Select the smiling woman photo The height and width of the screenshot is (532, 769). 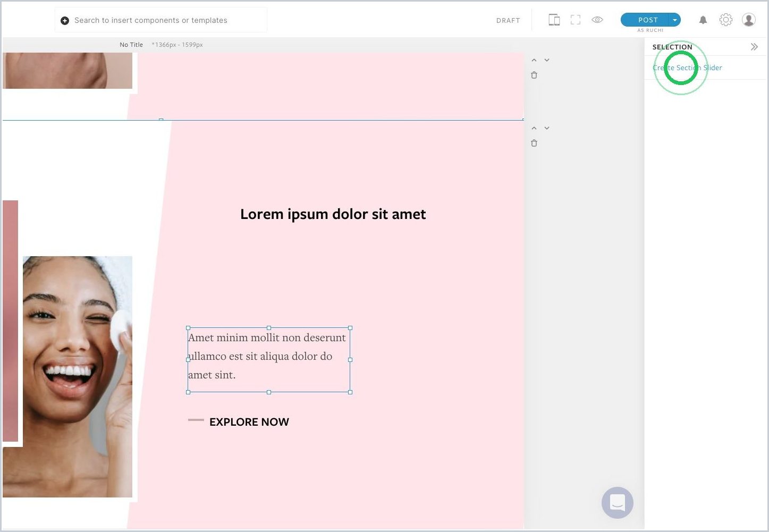tap(78, 376)
